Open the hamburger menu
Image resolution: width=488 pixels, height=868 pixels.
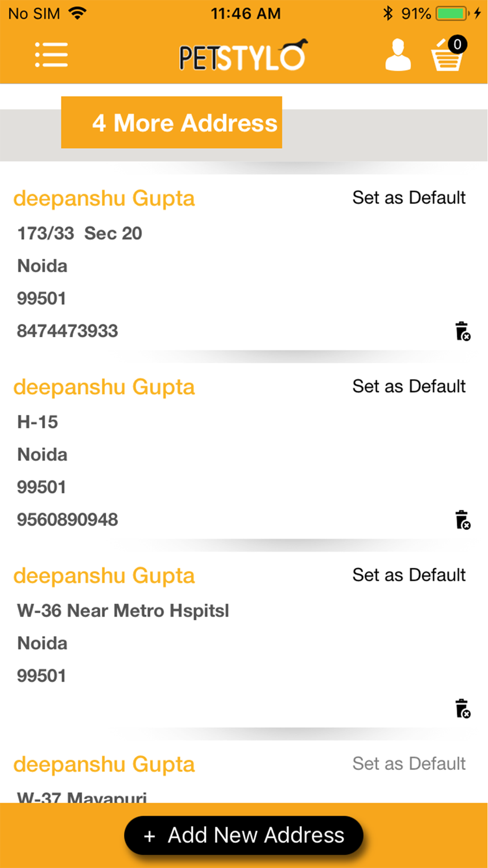[51, 55]
